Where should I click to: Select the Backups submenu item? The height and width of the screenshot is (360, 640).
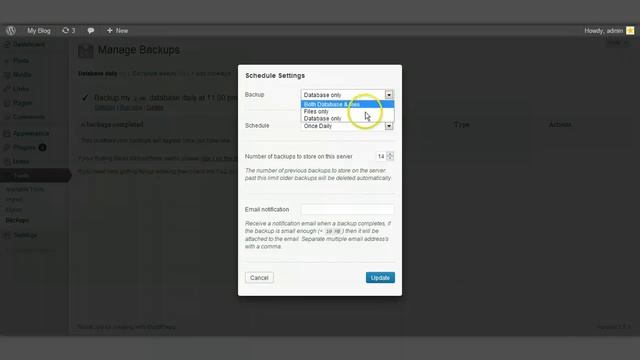pyautogui.click(x=17, y=220)
